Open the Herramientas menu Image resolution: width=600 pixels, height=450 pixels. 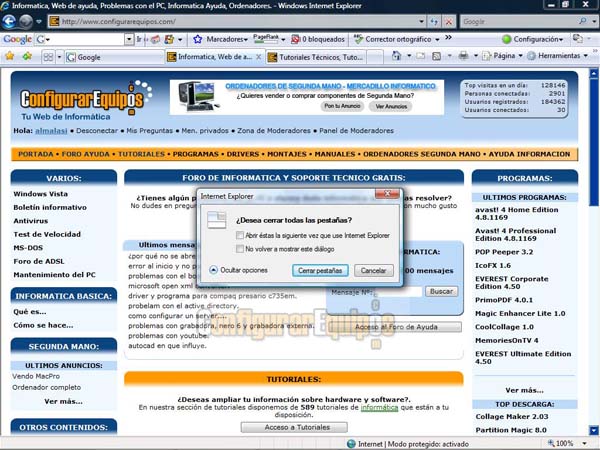click(557, 56)
